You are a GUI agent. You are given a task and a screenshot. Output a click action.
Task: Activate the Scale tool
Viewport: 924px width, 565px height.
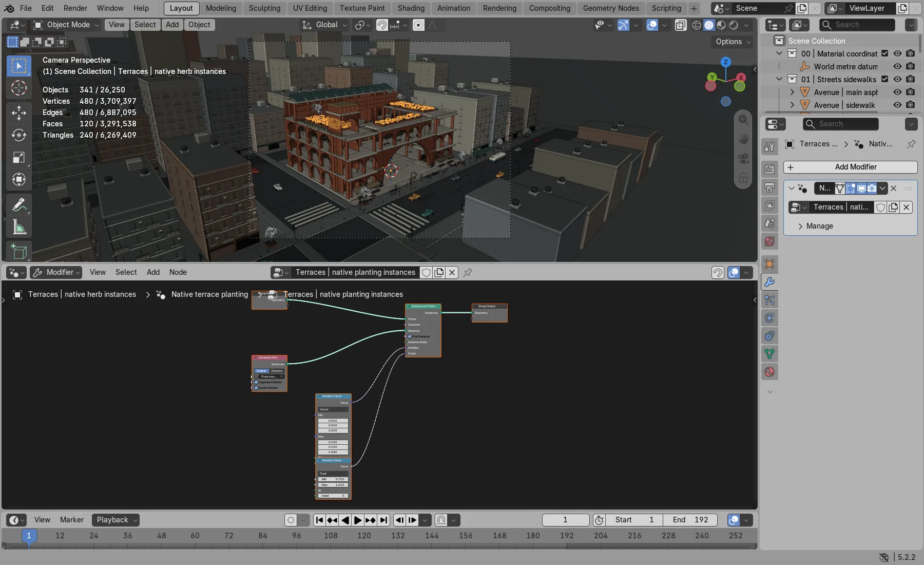click(x=19, y=157)
